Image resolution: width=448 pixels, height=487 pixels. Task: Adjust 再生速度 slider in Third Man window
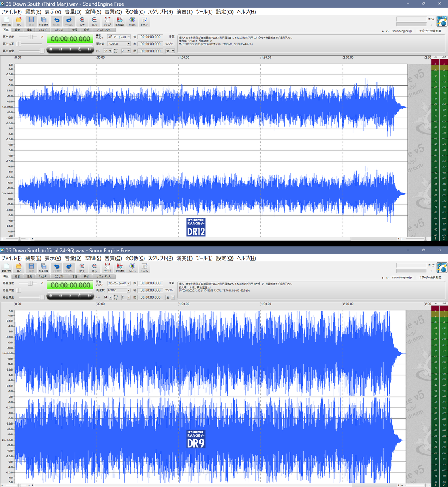point(30,37)
